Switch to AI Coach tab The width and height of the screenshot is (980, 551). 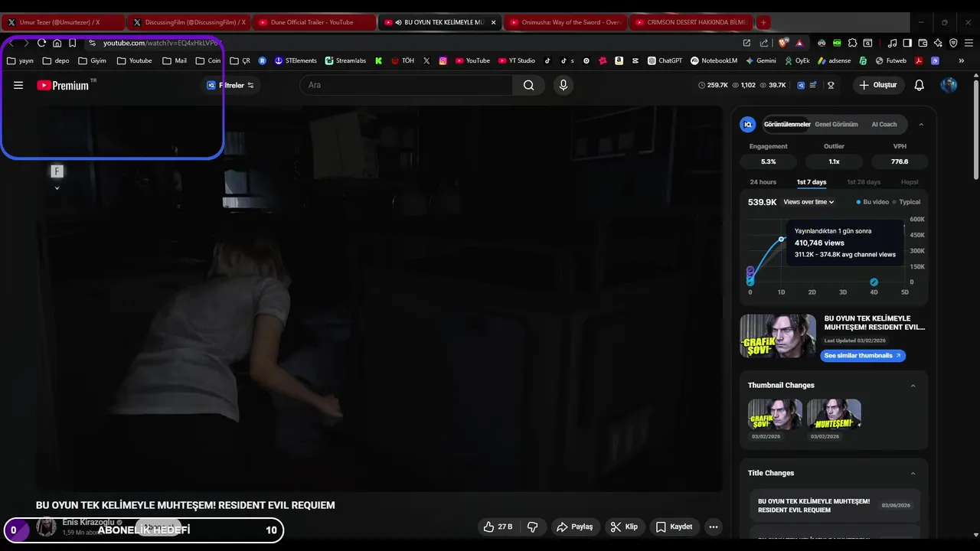tap(884, 124)
